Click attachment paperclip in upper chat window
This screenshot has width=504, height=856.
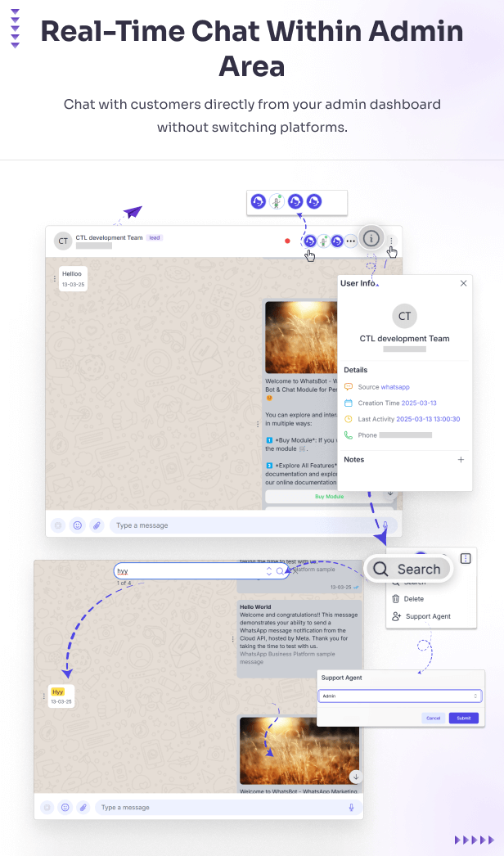click(97, 525)
